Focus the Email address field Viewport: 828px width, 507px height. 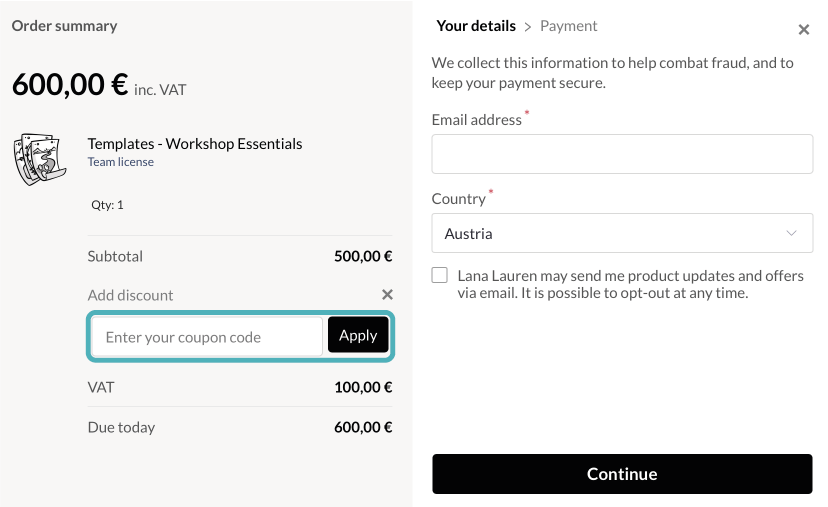click(621, 155)
